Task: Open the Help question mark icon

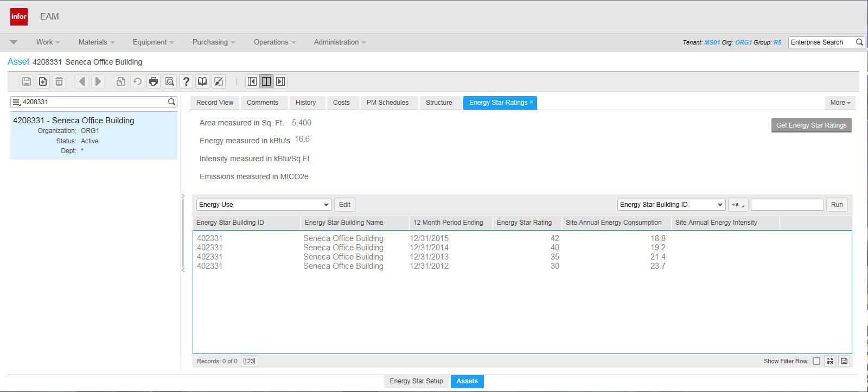Action: pyautogui.click(x=186, y=81)
